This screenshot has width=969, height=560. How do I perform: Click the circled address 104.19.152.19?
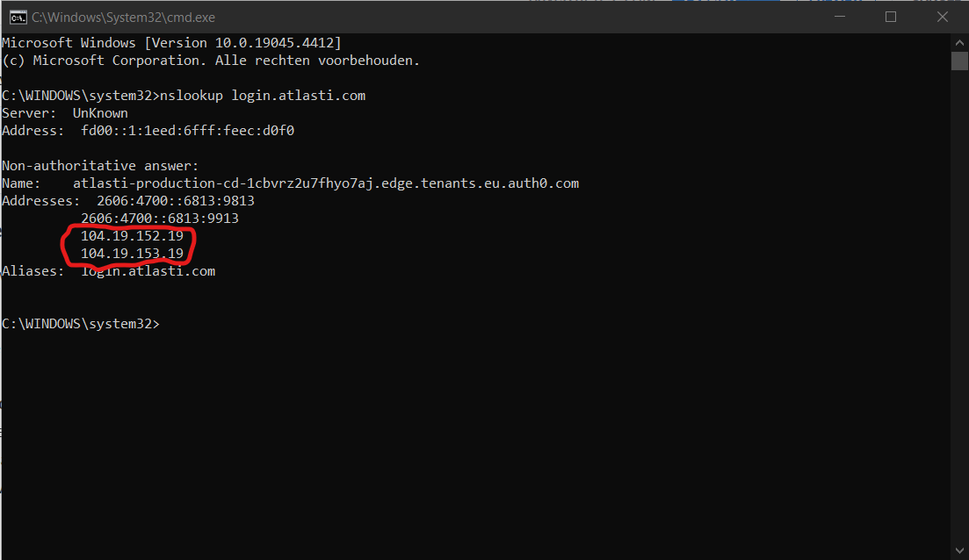133,236
